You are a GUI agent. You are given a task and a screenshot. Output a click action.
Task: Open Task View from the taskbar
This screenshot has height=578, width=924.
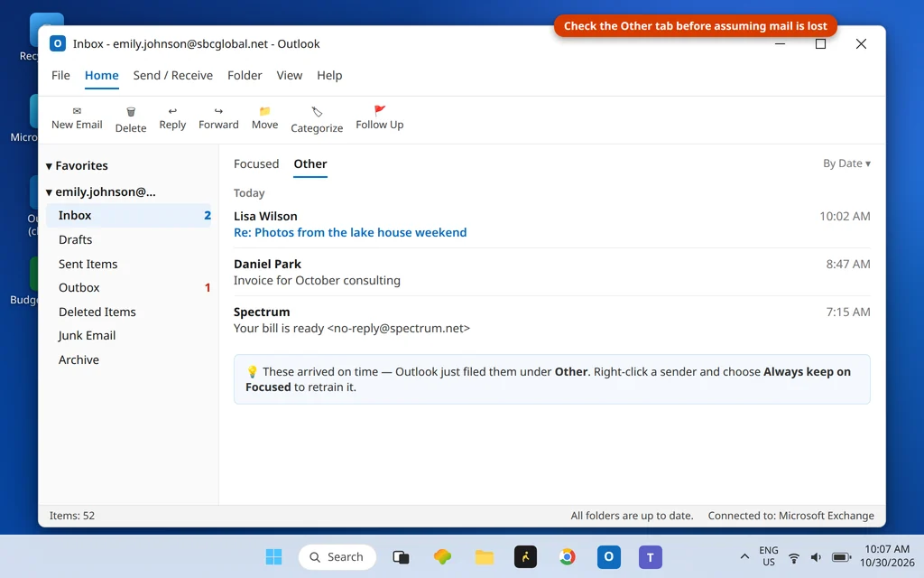(x=401, y=556)
